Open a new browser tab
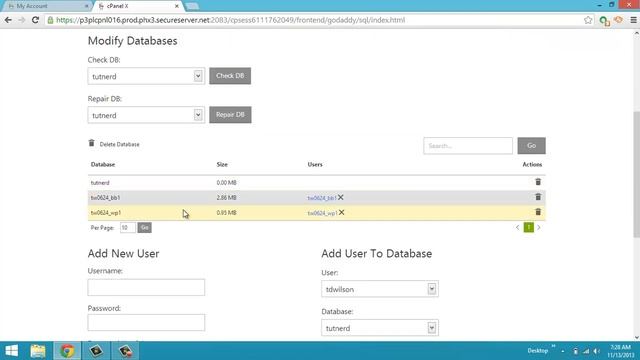 (x=192, y=6)
